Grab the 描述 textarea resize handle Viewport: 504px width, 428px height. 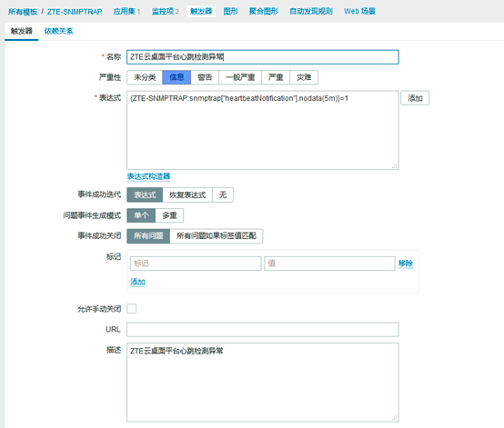[395, 418]
